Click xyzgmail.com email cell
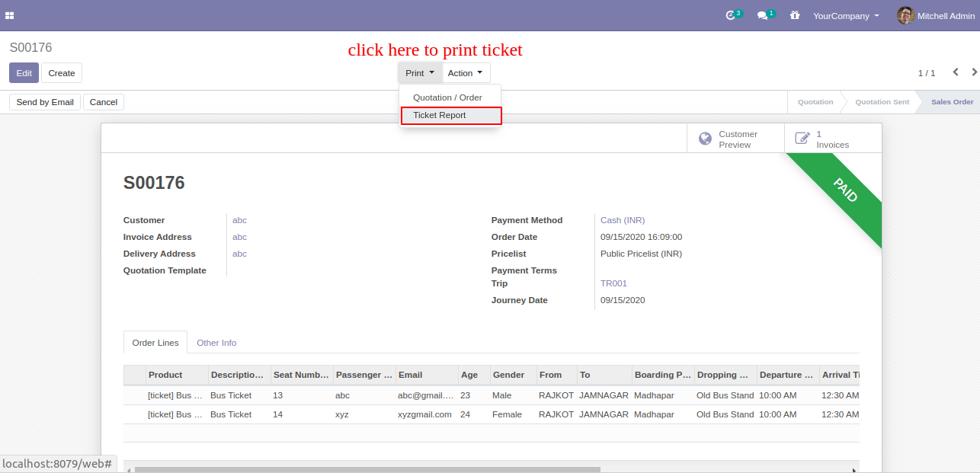The height and width of the screenshot is (473, 980). (427, 414)
